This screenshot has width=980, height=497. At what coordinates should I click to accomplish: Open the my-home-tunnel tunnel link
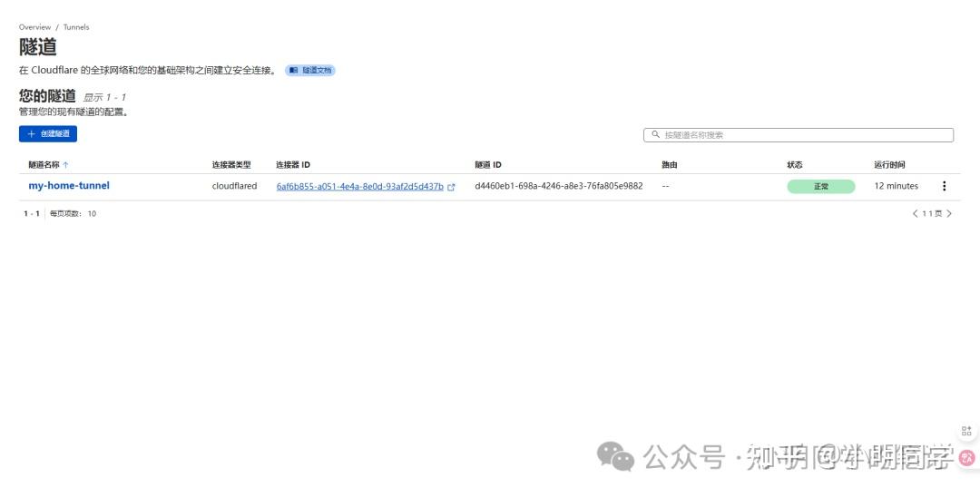tap(69, 185)
